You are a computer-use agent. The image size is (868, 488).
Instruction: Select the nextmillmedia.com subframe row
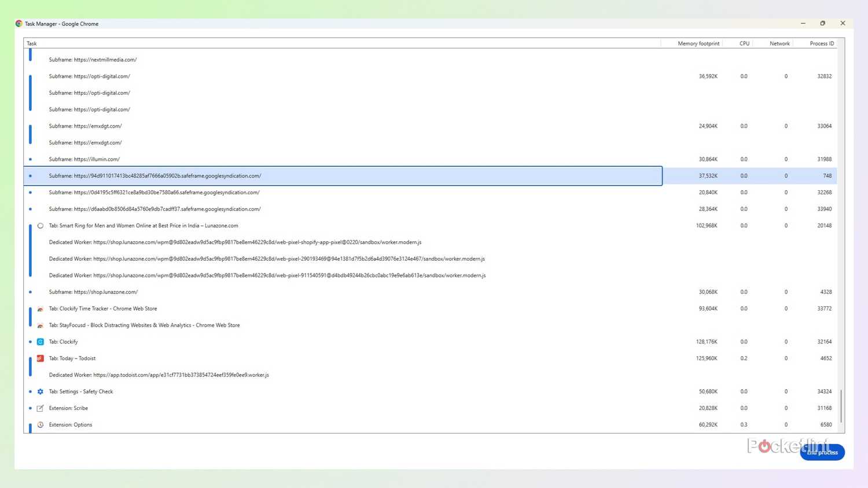(430, 60)
